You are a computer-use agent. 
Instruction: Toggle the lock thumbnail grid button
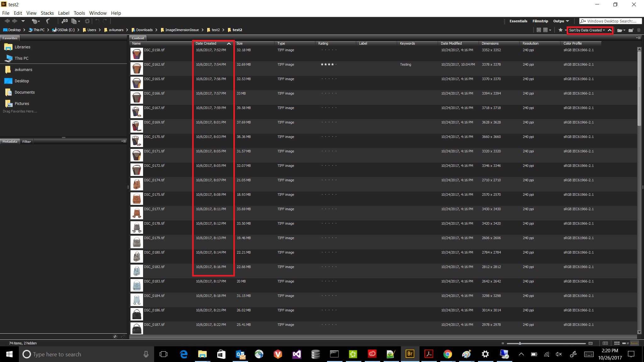coord(605,343)
